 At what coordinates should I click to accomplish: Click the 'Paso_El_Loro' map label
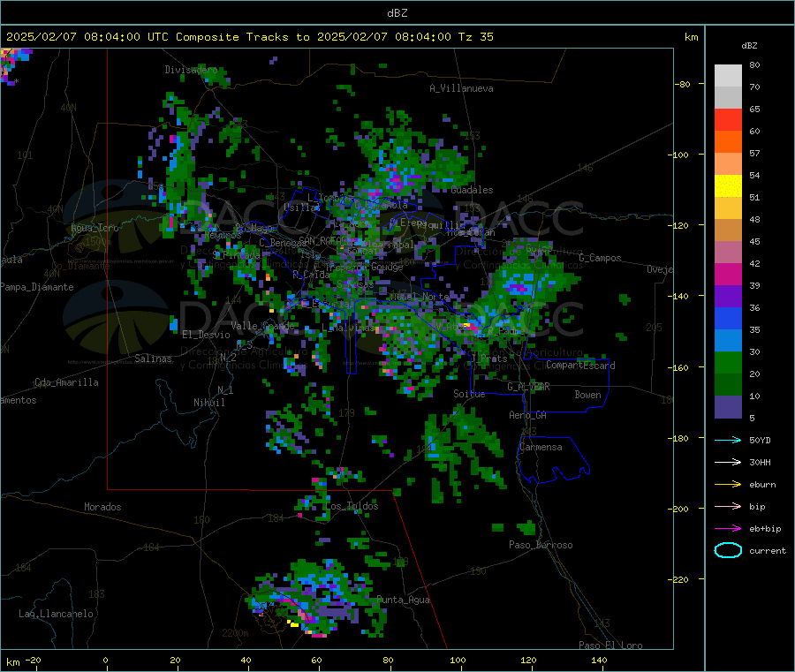(610, 646)
